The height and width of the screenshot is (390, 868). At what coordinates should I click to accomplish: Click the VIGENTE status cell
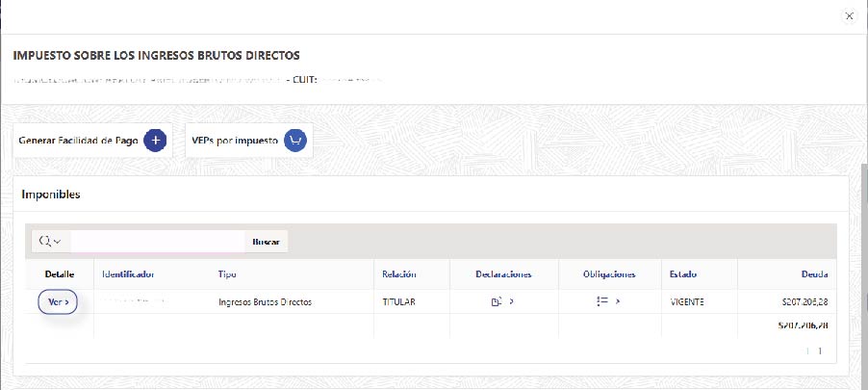tap(687, 302)
